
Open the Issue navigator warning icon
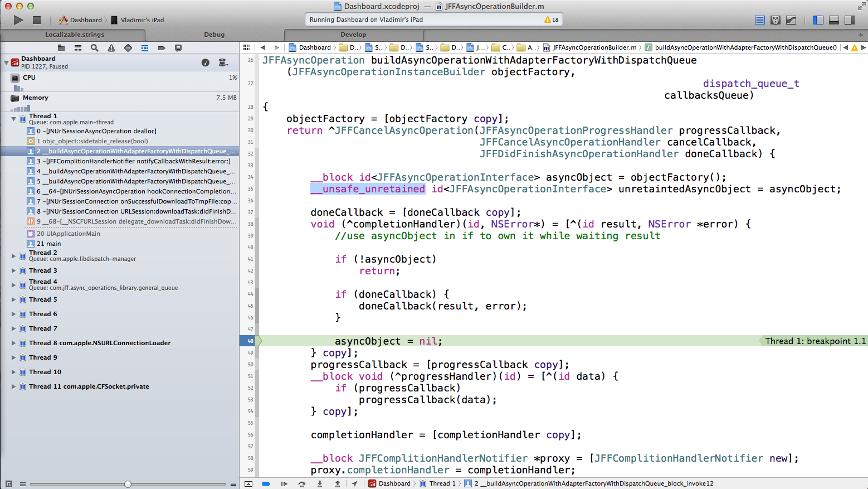[x=111, y=48]
